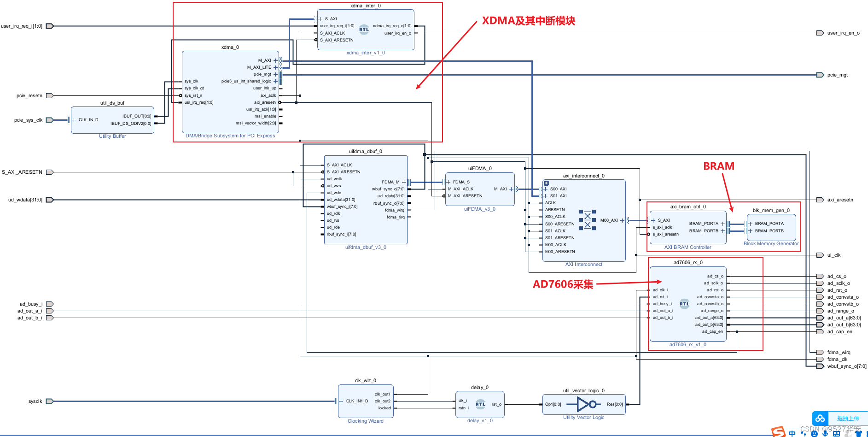Expand the S_AXI interface on xdma_inter_0
868x437 pixels.
tap(320, 19)
